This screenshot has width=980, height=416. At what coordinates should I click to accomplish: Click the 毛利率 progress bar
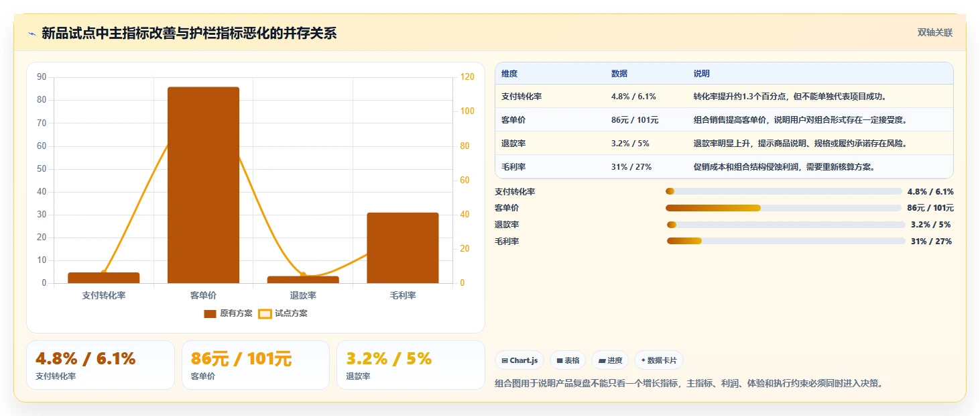coord(786,241)
